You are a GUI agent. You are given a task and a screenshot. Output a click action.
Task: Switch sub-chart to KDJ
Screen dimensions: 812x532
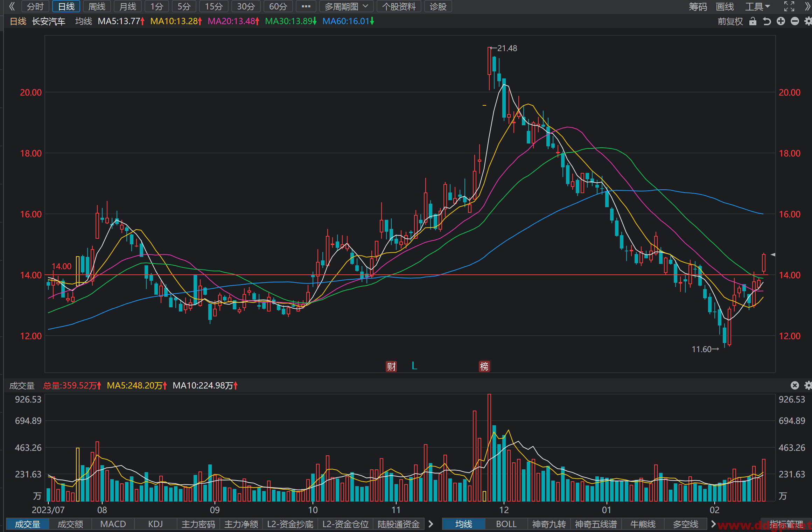[156, 524]
